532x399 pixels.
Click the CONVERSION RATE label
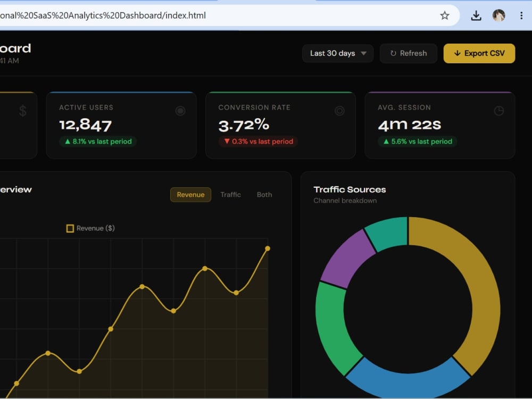pos(254,107)
